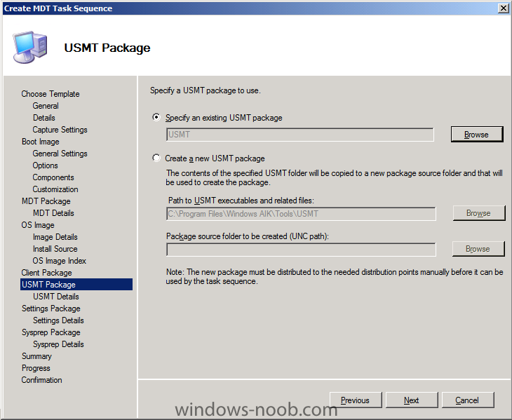Select 'Specify an existing USMT package' radio

point(156,117)
